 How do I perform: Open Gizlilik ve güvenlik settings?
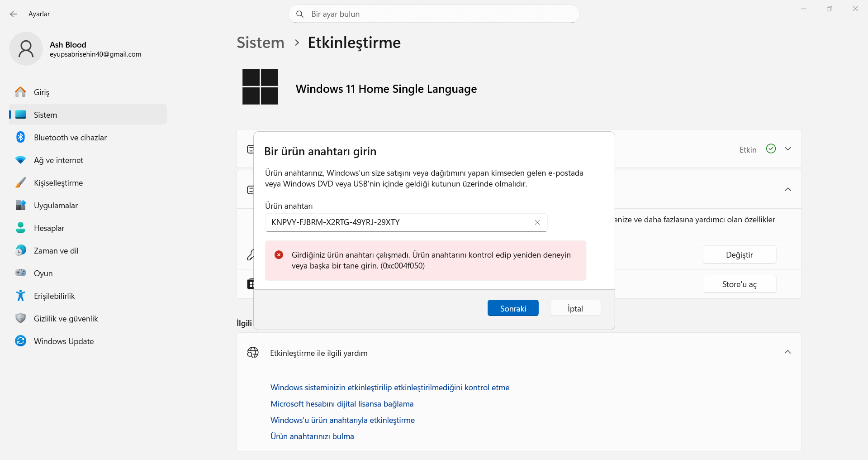pos(88,318)
